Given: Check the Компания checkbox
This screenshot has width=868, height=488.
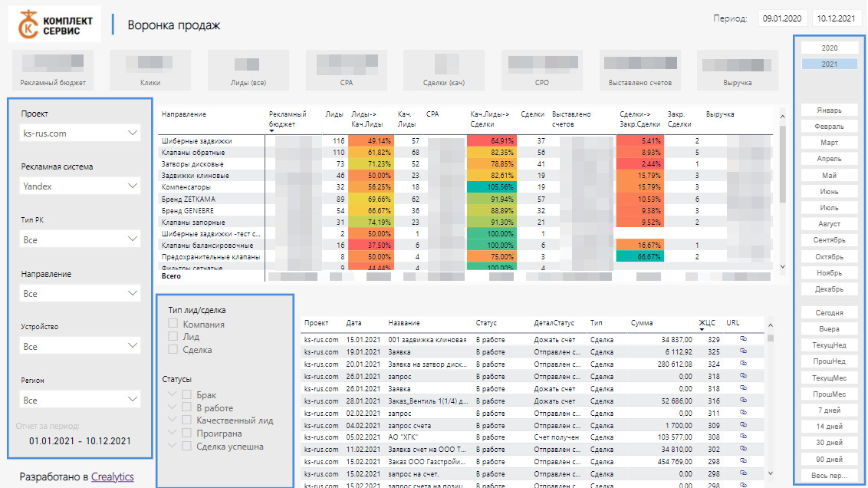Looking at the screenshot, I should [173, 325].
